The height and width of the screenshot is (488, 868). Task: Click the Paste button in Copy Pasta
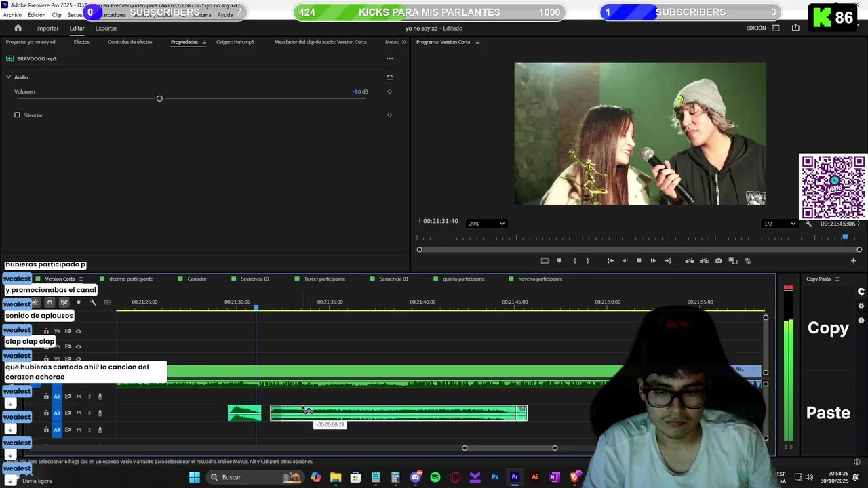(x=828, y=413)
